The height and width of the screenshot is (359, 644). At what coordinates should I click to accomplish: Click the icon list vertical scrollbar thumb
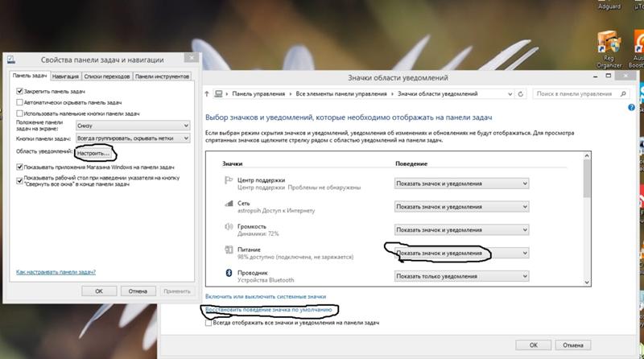[x=587, y=179]
